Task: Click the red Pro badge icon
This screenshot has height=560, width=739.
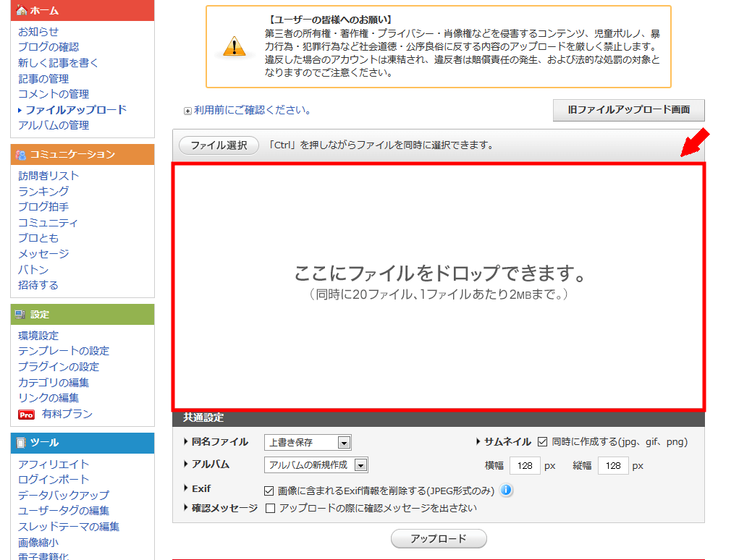Action: click(x=26, y=415)
